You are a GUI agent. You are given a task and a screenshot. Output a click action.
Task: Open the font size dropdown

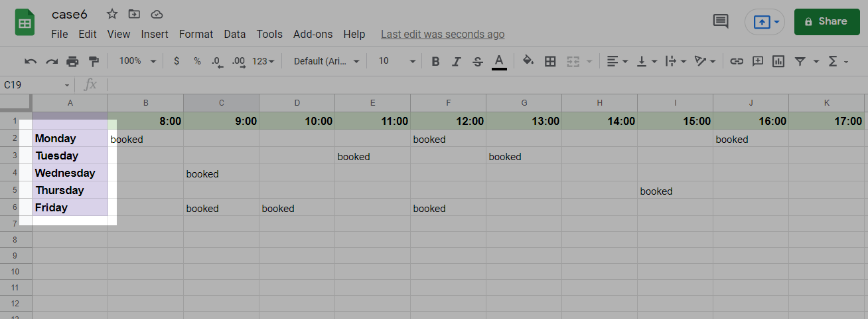pyautogui.click(x=397, y=61)
